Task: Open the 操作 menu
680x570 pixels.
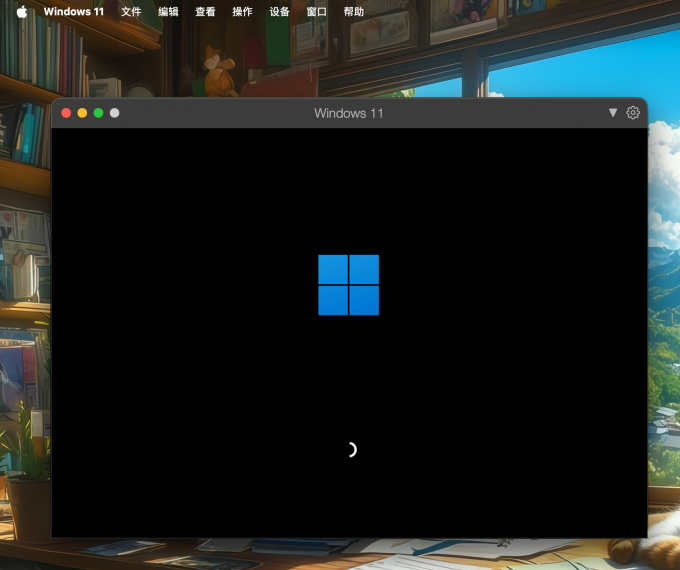Action: click(242, 12)
